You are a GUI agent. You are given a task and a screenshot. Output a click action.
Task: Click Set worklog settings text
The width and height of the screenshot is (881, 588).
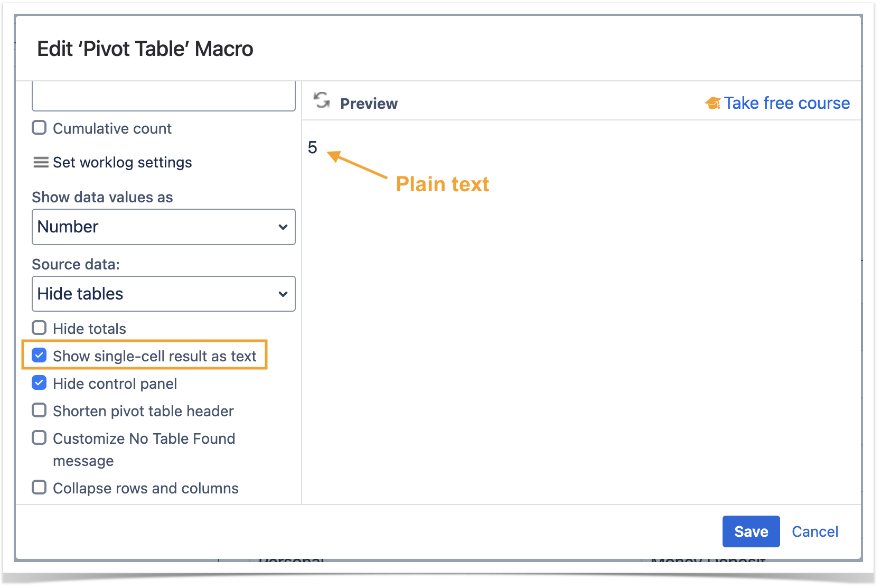pyautogui.click(x=122, y=162)
